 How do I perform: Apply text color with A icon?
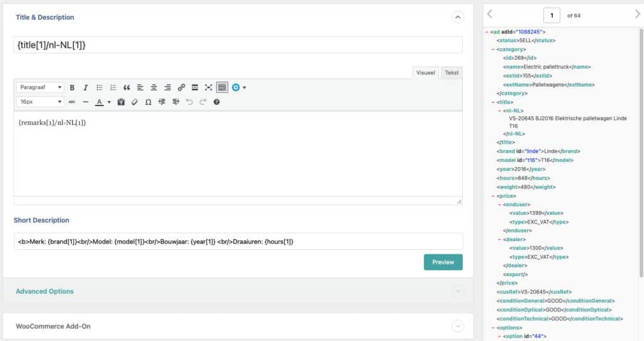pos(99,102)
